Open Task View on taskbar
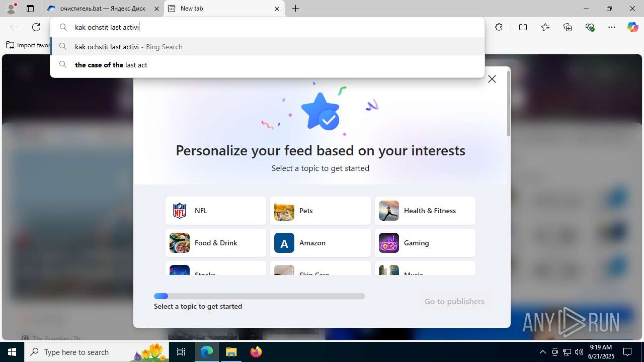 [181, 352]
